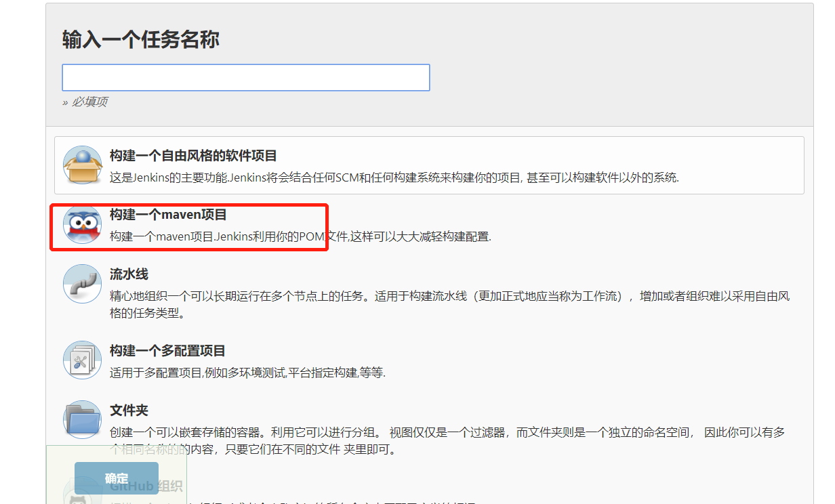Choose 构建一个自由风格的软件项目 title

coord(193,156)
